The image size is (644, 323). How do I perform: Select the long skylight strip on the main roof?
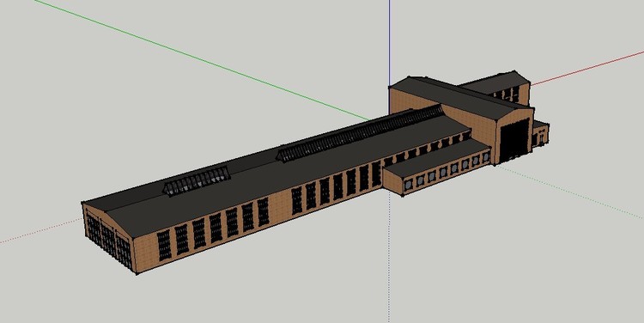coord(360,133)
